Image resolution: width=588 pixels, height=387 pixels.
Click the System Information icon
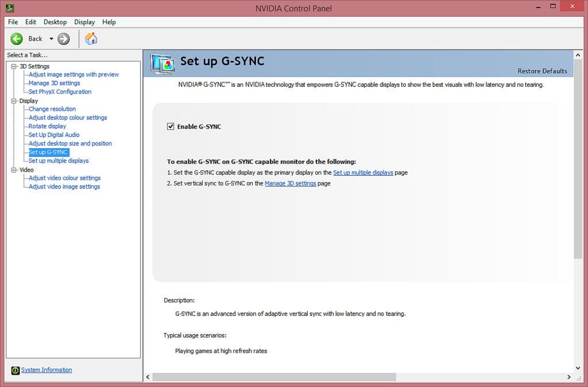16,370
